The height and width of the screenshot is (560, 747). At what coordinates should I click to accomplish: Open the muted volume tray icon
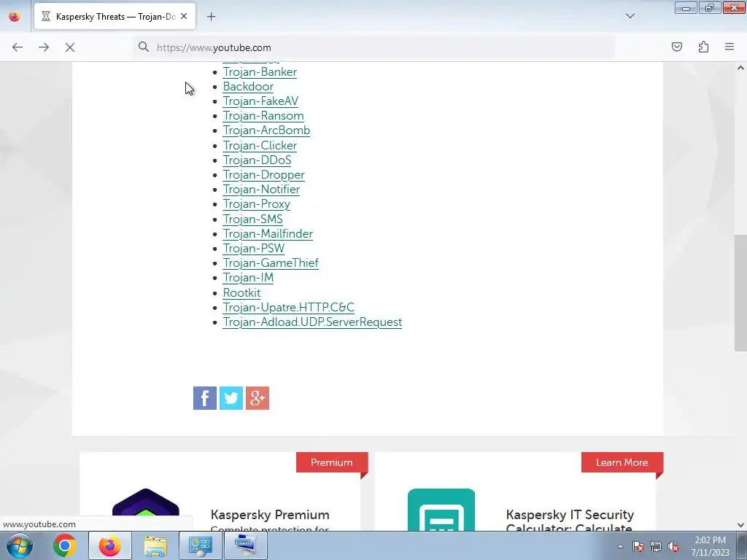pyautogui.click(x=673, y=547)
